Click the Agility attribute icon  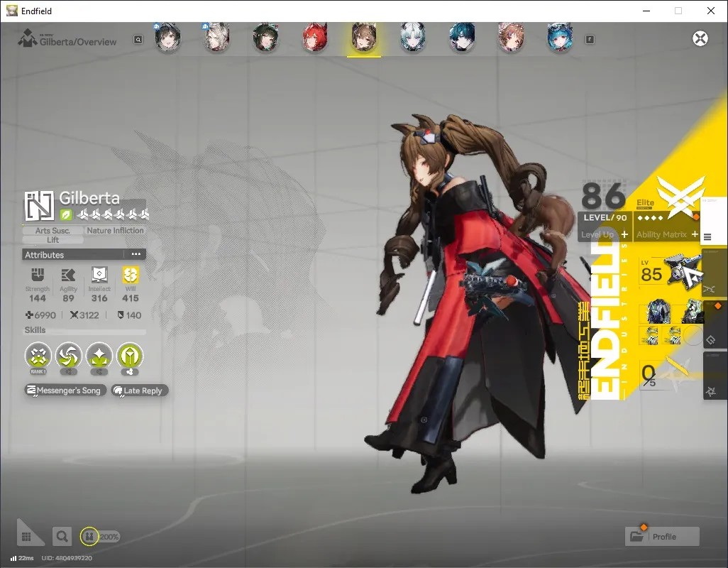pos(68,275)
